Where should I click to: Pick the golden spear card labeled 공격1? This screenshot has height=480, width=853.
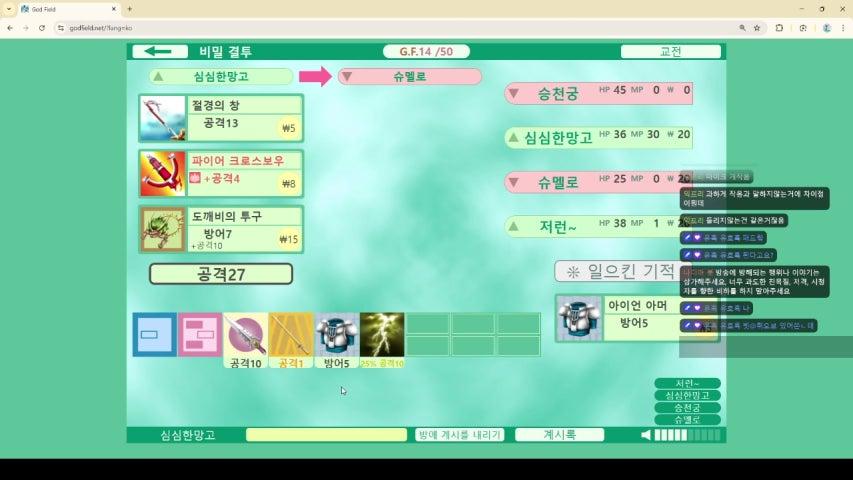point(290,341)
